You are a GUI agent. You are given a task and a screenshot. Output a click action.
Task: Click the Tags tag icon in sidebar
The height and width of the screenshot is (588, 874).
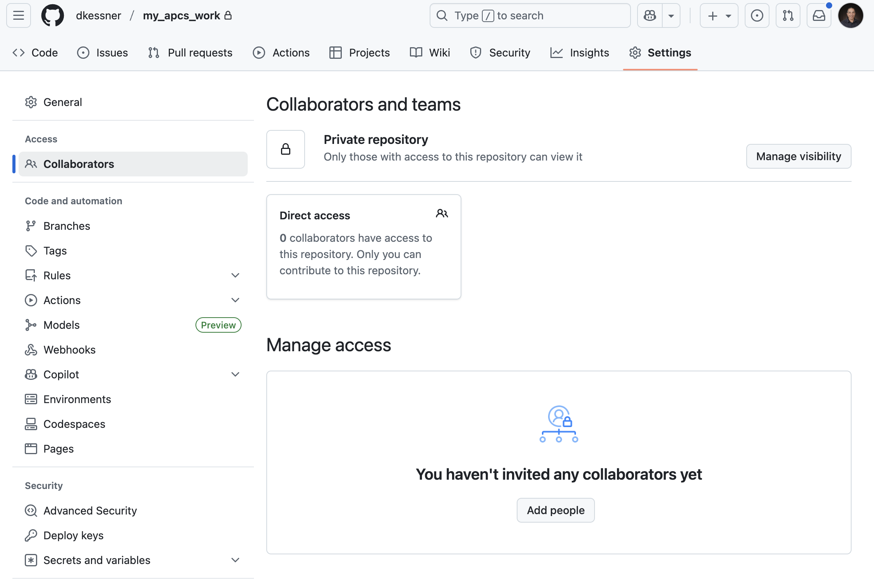pos(31,251)
